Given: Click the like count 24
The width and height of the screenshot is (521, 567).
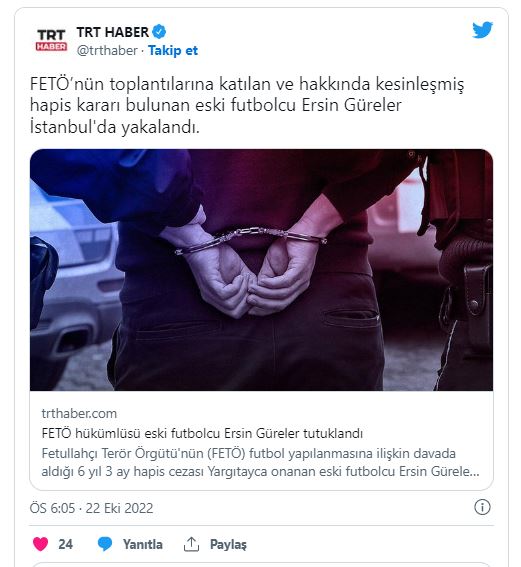Looking at the screenshot, I should point(65,544).
